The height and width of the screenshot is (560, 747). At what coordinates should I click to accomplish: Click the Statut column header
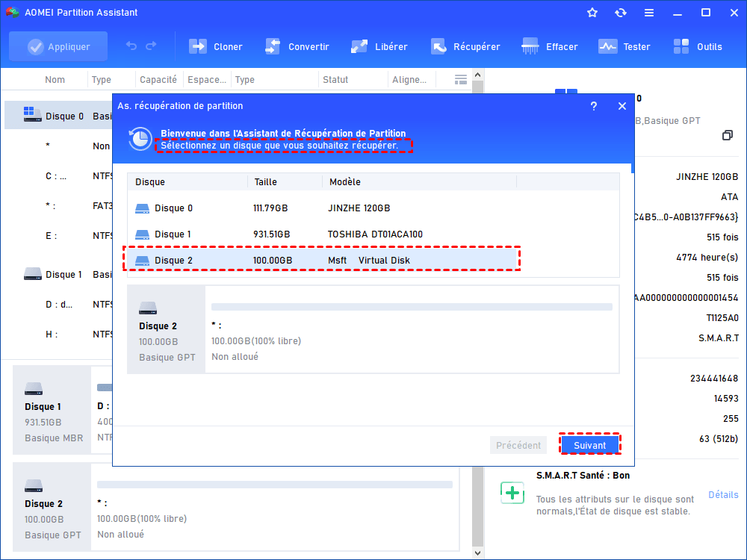pyautogui.click(x=335, y=80)
